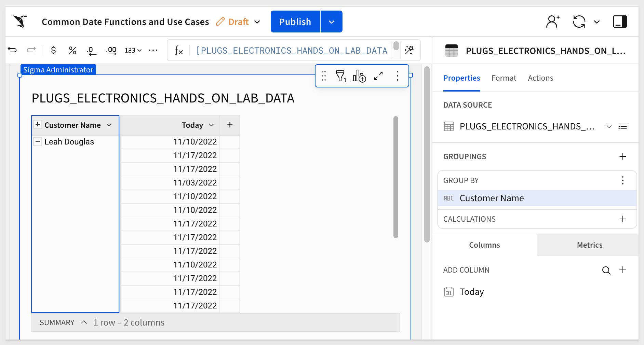Add a new grouping with plus
This screenshot has width=644, height=345.
tap(623, 156)
